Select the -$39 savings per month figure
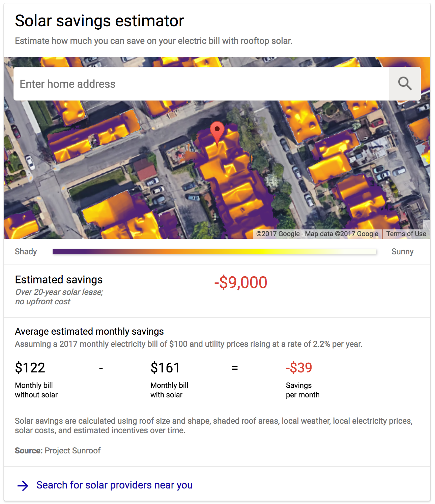This screenshot has height=504, width=435. click(x=299, y=368)
